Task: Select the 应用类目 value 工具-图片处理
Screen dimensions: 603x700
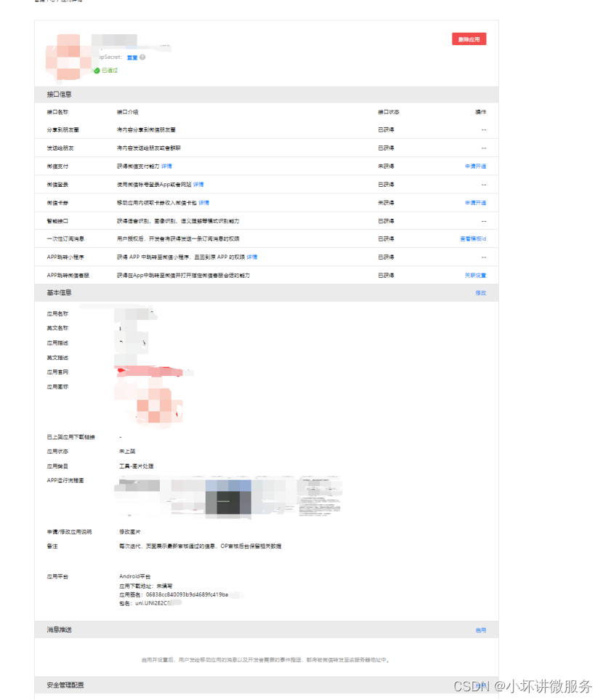Action: click(x=136, y=466)
